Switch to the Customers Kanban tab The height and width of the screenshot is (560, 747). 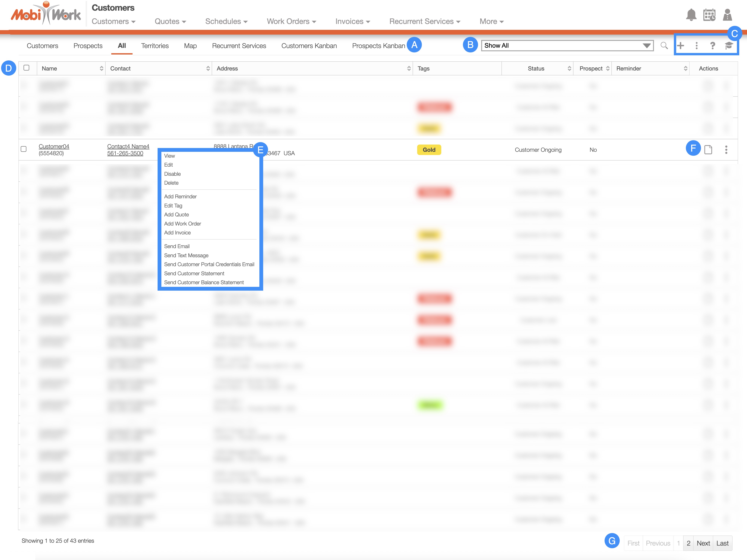click(x=309, y=46)
